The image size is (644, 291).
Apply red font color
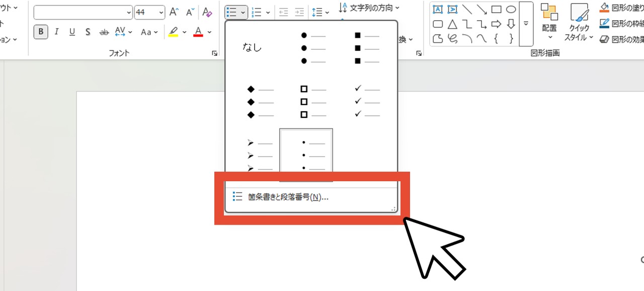pos(198,32)
